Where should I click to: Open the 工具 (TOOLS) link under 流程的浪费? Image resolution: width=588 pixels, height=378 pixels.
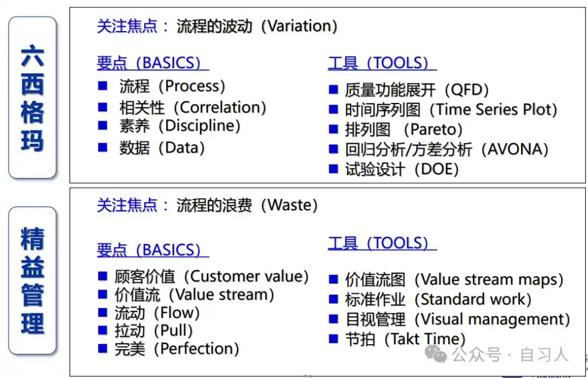coord(382,242)
